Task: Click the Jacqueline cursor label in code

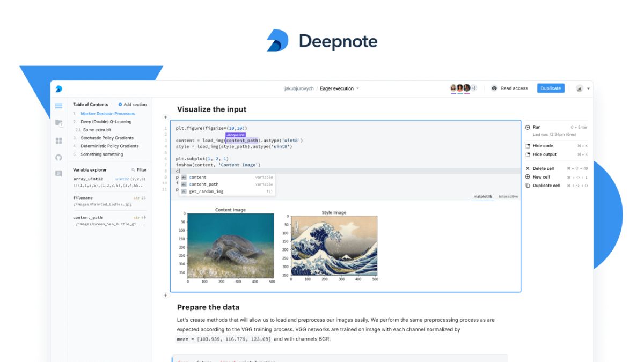Action: pyautogui.click(x=236, y=135)
